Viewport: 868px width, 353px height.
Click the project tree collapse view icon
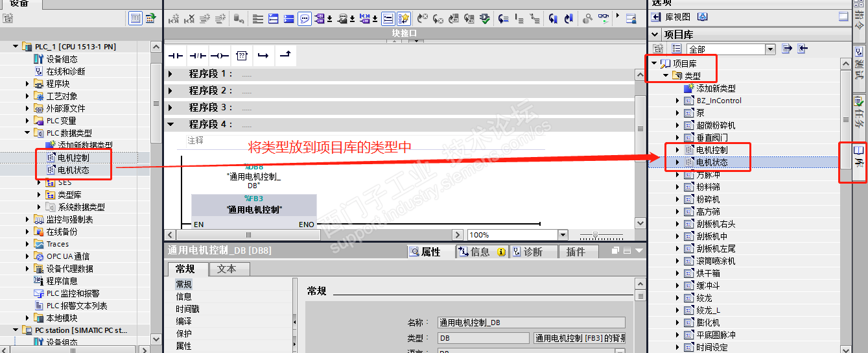150,18
